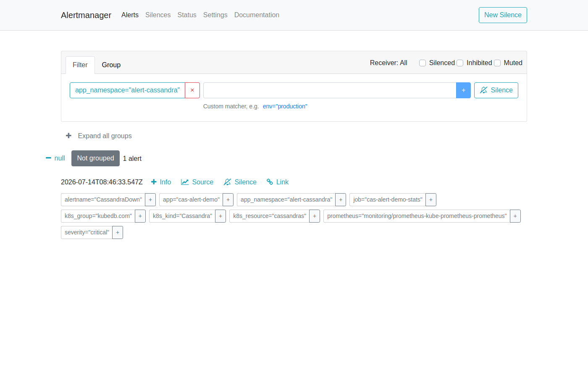Add k8s_kind="Cassandra" label to filter
588x378 pixels.
click(x=220, y=216)
